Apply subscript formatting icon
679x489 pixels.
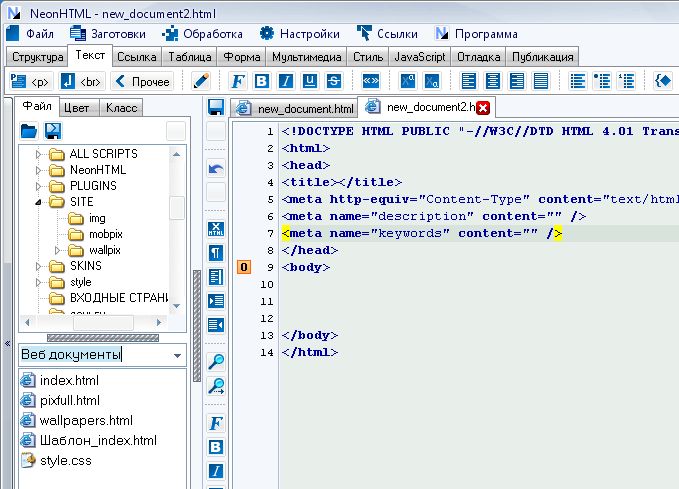pos(432,81)
